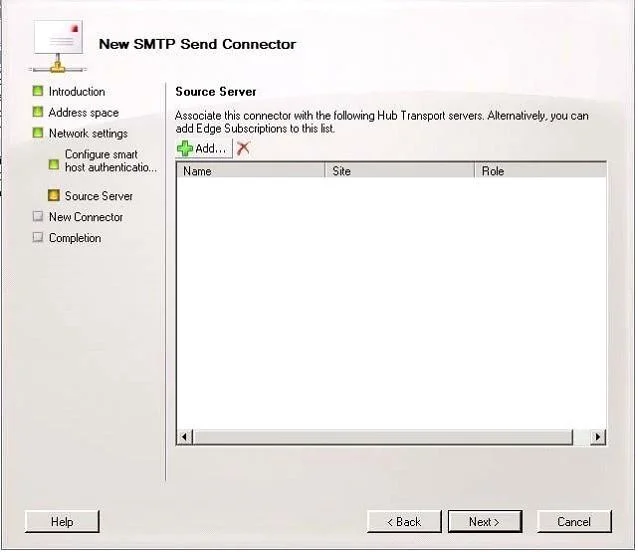Select the Address space wizard step
This screenshot has height=552, width=638.
[x=83, y=112]
